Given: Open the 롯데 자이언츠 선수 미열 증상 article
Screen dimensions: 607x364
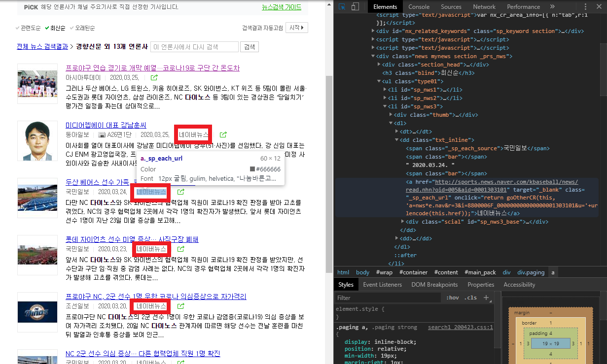Looking at the screenshot, I should coord(132,239).
